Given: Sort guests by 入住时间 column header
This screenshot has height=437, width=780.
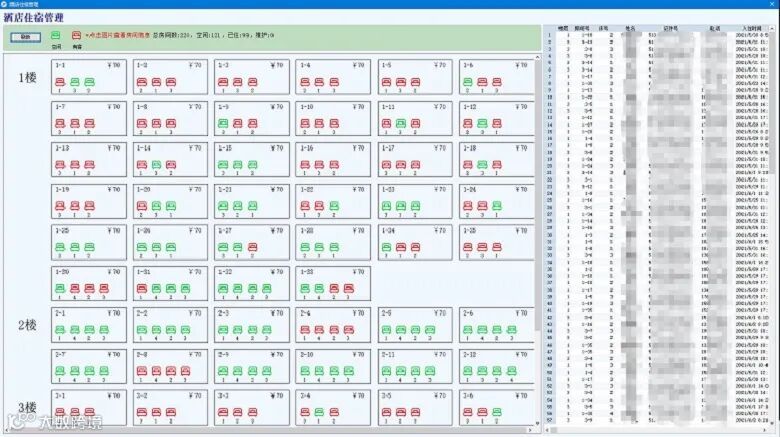Looking at the screenshot, I should point(752,28).
